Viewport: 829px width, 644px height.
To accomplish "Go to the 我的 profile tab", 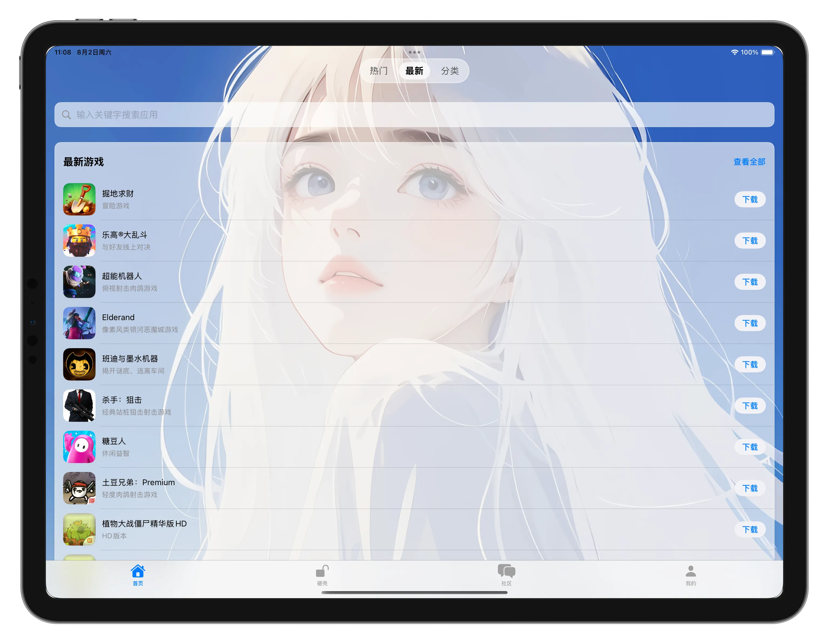I will click(691, 575).
